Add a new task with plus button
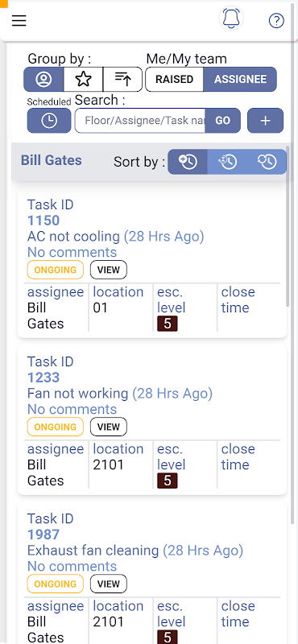This screenshot has width=298, height=644. point(266,121)
